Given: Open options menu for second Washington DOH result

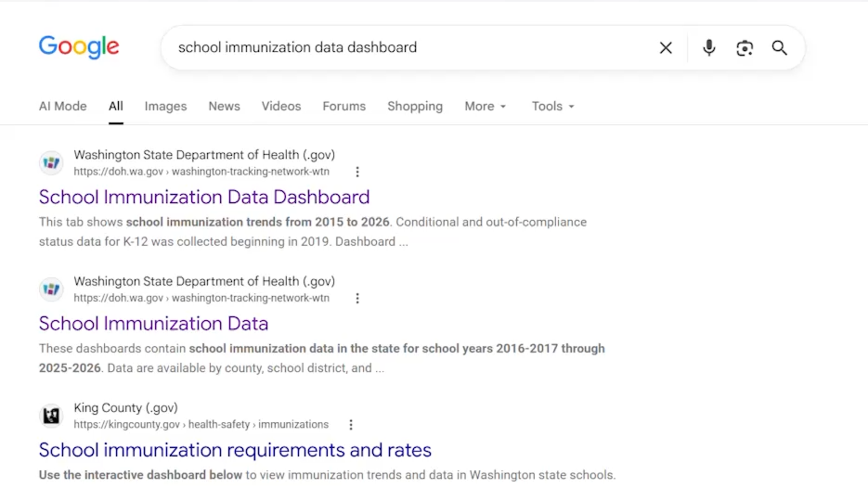Looking at the screenshot, I should click(x=357, y=298).
